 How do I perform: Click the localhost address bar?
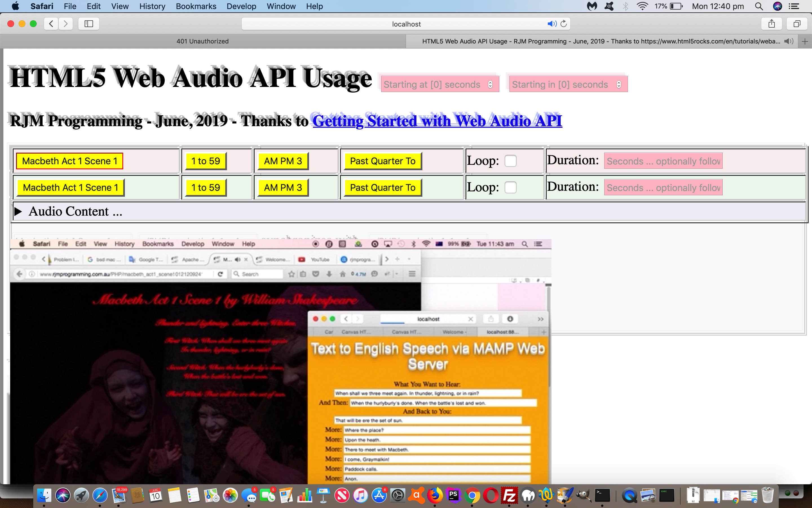click(406, 24)
